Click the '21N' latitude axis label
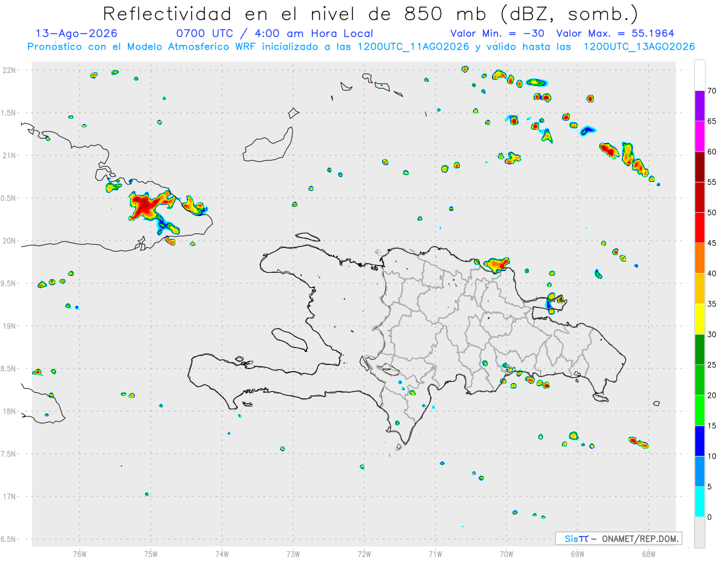728x562 pixels. point(10,155)
